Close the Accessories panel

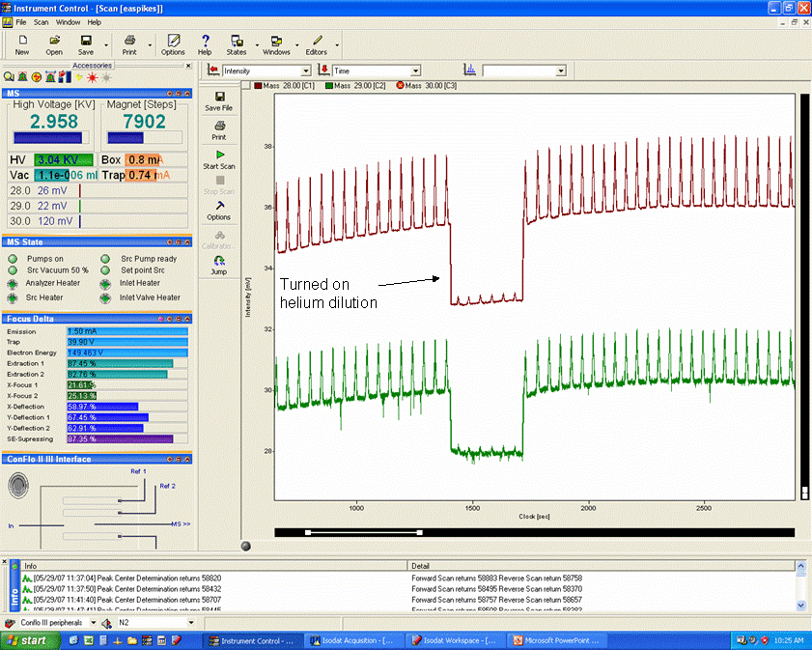click(x=188, y=66)
